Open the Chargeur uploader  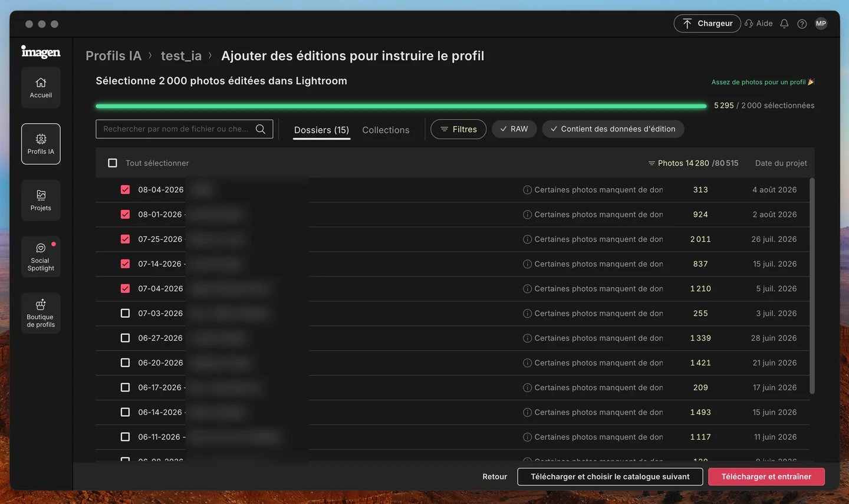(x=707, y=24)
